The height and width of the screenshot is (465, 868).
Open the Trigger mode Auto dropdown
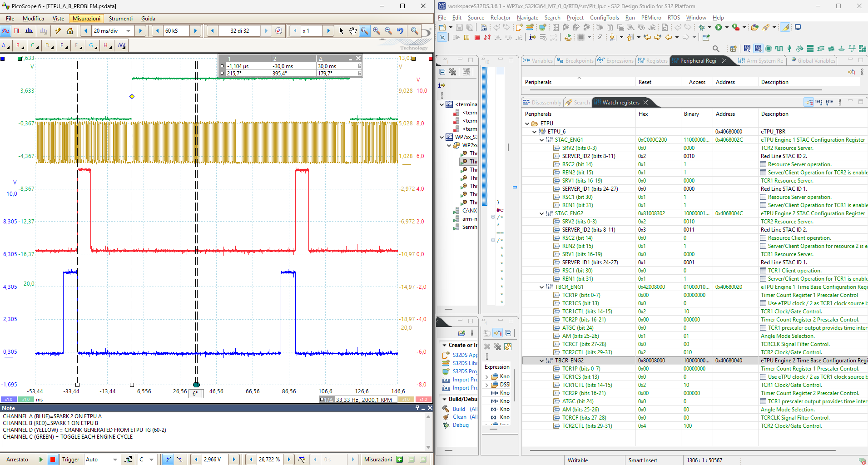(115, 460)
